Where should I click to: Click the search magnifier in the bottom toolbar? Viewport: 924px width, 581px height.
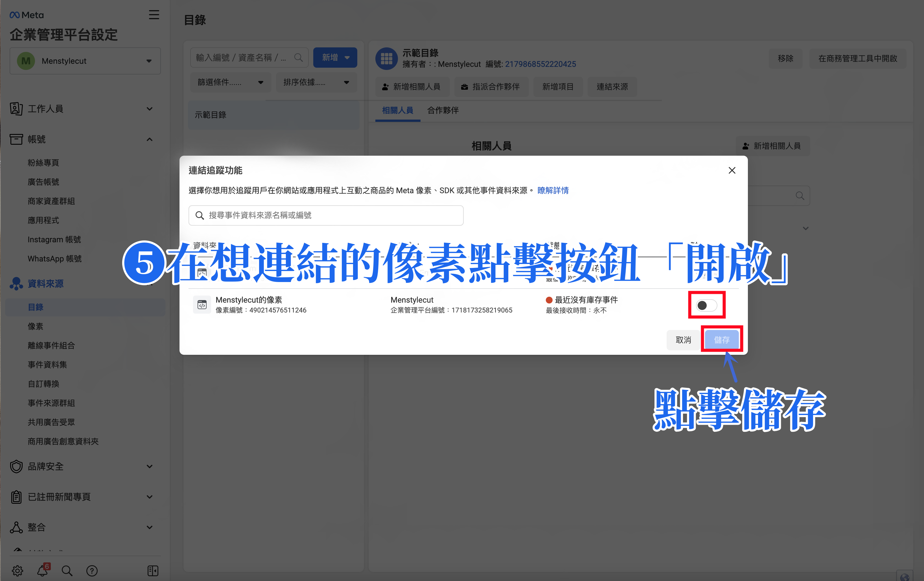pos(67,571)
